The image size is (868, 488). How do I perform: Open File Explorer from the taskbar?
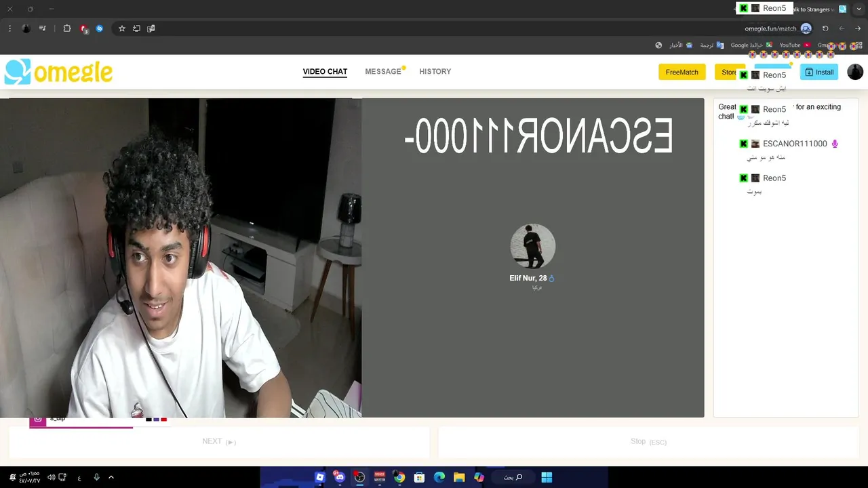point(459,477)
